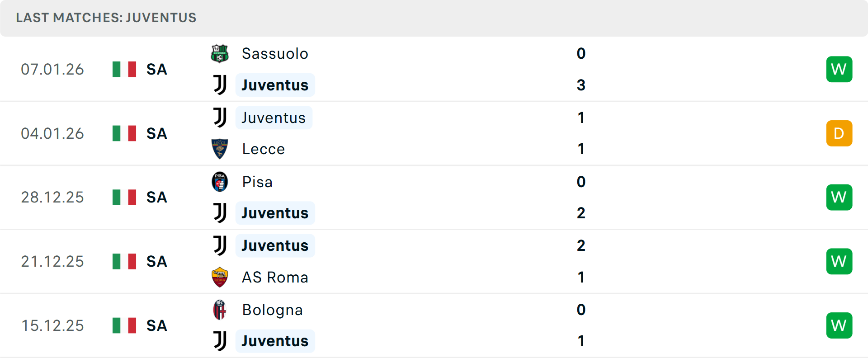Click the green W badge for 07.01.26
The width and height of the screenshot is (868, 358).
pyautogui.click(x=839, y=69)
